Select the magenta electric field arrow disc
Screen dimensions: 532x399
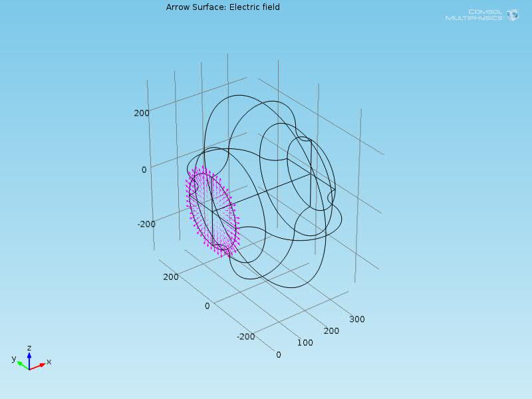tap(212, 213)
